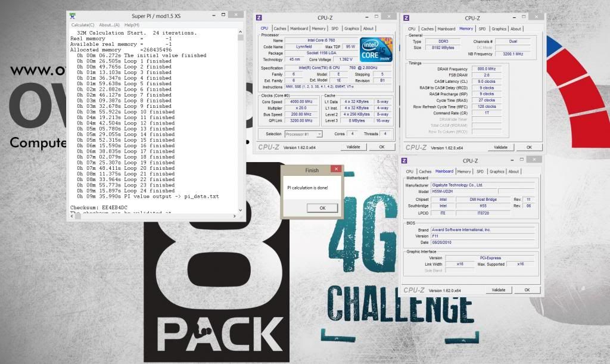Click the package value 'Socket 1156 LGA'
This screenshot has width=610, height=364.
click(321, 53)
